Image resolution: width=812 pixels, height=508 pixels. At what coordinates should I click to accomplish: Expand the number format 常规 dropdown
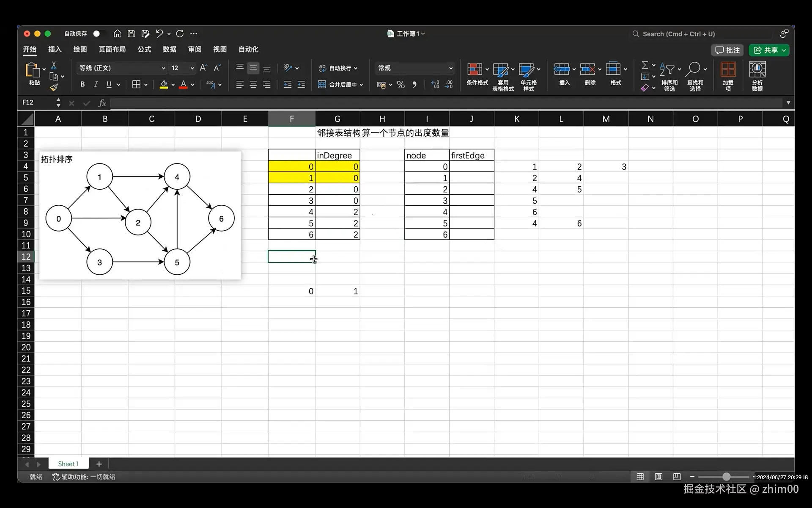450,68
